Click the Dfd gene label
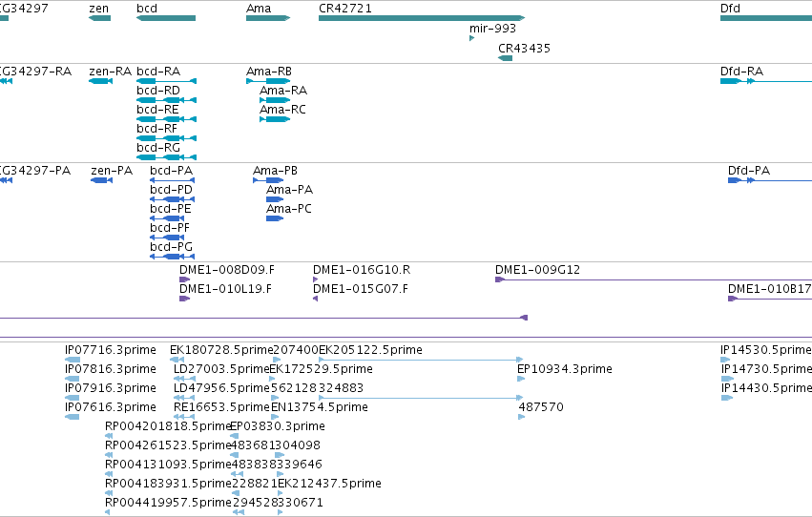The height and width of the screenshot is (517, 812). click(730, 9)
